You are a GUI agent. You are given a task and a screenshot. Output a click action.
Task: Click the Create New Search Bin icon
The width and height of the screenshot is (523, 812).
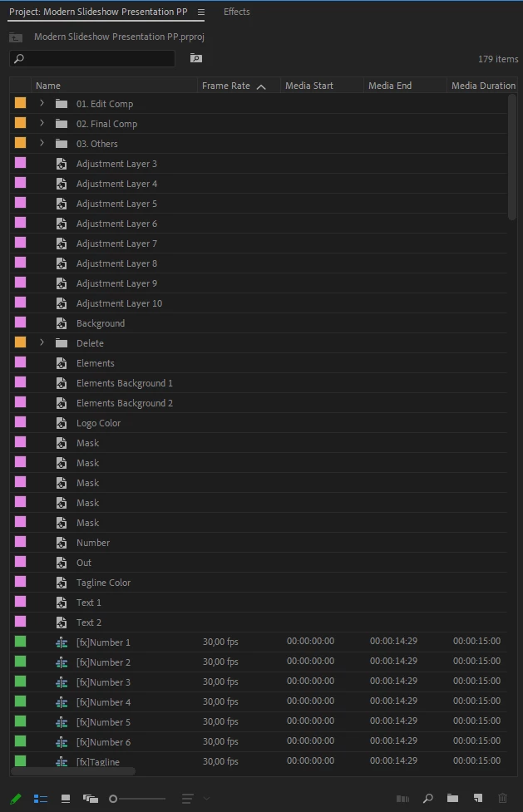click(196, 58)
